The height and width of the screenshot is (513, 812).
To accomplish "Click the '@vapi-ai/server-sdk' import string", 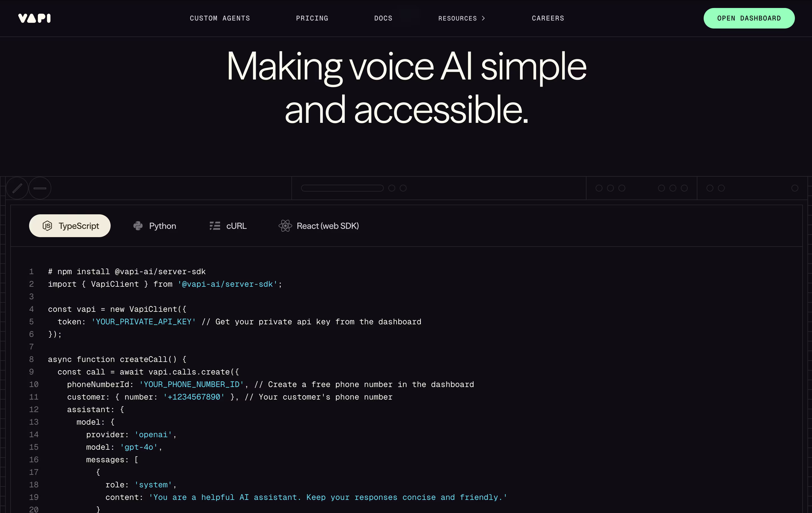I will click(228, 284).
